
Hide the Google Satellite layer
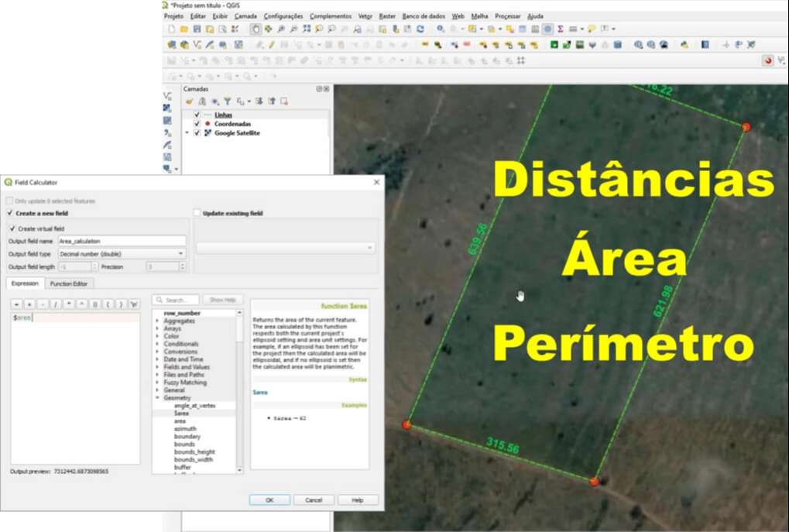click(197, 133)
